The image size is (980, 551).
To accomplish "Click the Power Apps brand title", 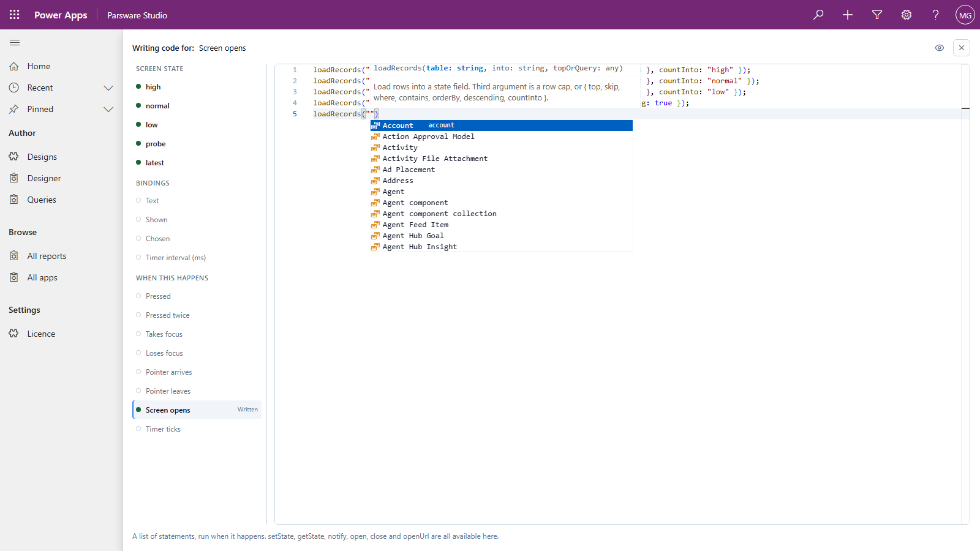I will pos(61,15).
